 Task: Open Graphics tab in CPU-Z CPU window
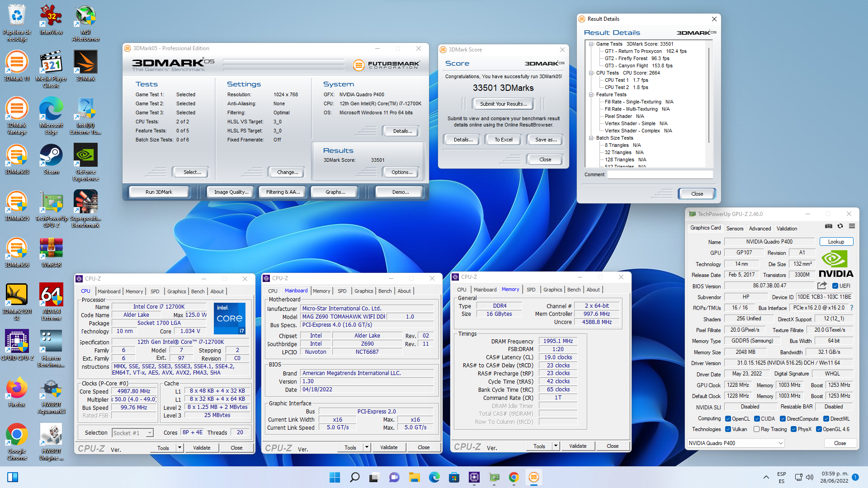point(176,291)
